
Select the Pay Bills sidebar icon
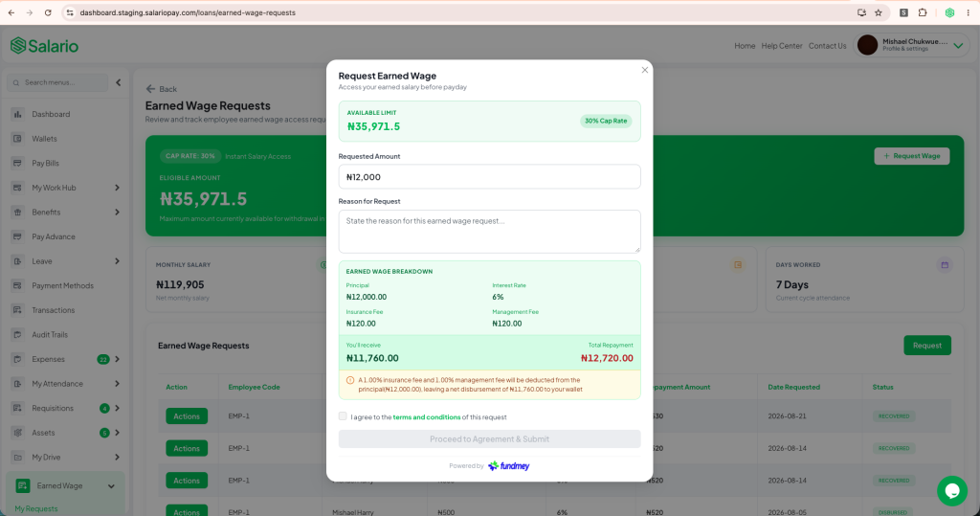pyautogui.click(x=17, y=164)
